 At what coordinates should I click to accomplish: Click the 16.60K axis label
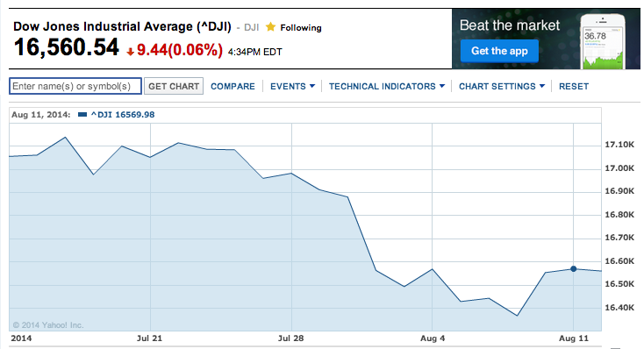click(x=619, y=260)
